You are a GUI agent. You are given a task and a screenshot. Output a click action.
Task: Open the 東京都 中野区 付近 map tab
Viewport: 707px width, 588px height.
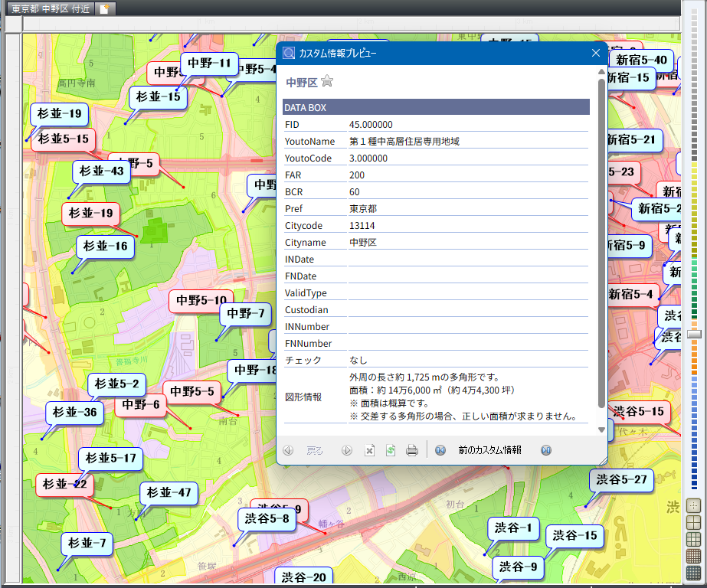click(50, 9)
